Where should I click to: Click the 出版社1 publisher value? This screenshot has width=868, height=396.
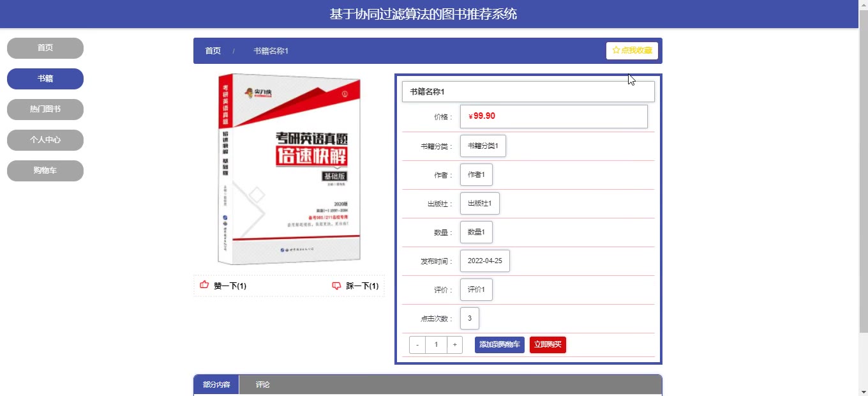(480, 203)
